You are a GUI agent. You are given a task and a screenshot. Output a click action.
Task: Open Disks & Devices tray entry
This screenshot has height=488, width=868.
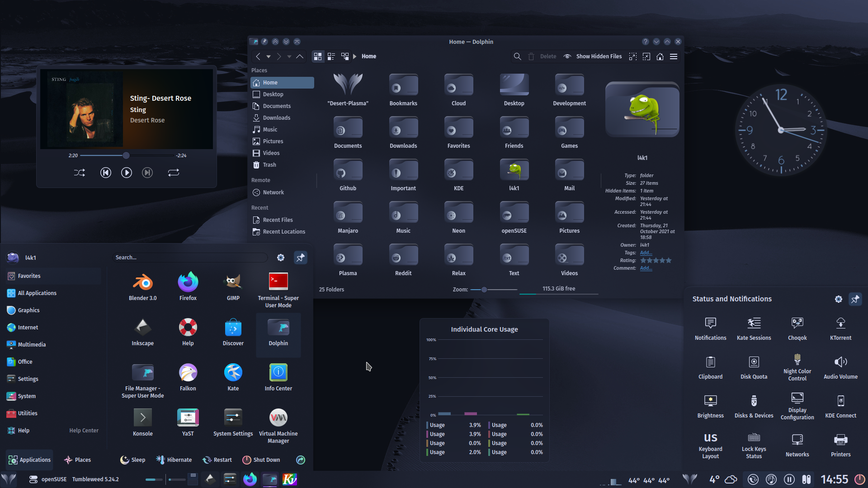(754, 406)
